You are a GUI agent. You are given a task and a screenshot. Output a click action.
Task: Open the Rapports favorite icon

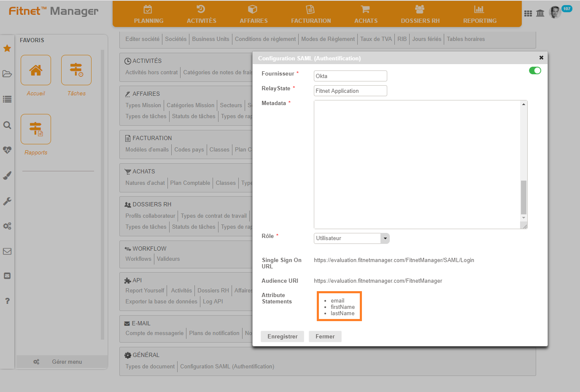pos(36,129)
